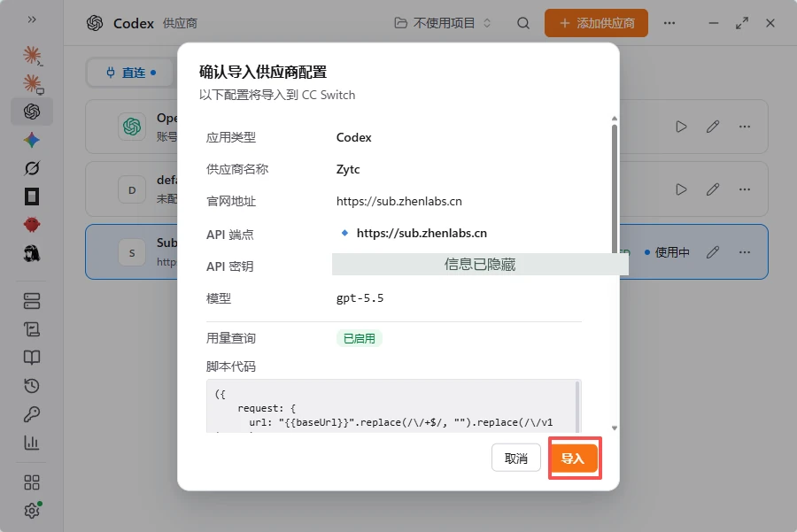Screen dimensions: 797x532
Task: Open the open-book sidebar icon
Action: point(32,358)
